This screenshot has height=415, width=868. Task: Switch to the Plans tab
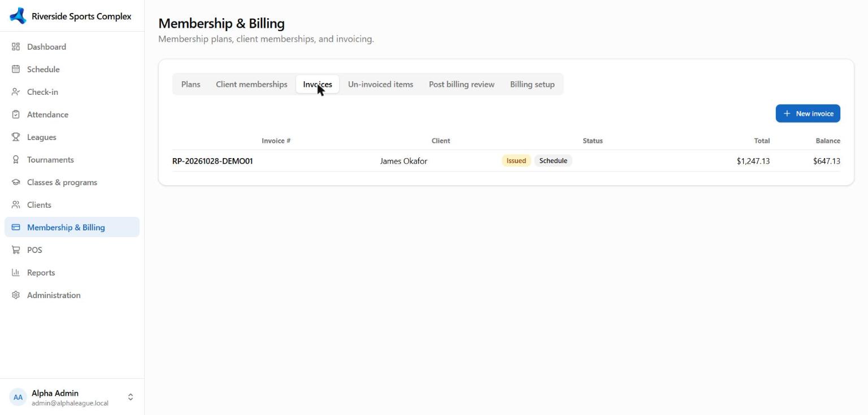click(190, 84)
